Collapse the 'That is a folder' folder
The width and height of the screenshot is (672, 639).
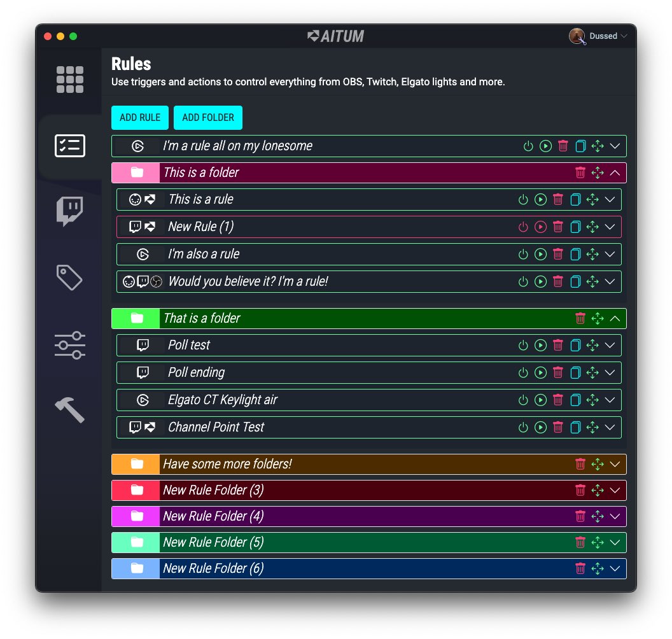pos(615,318)
